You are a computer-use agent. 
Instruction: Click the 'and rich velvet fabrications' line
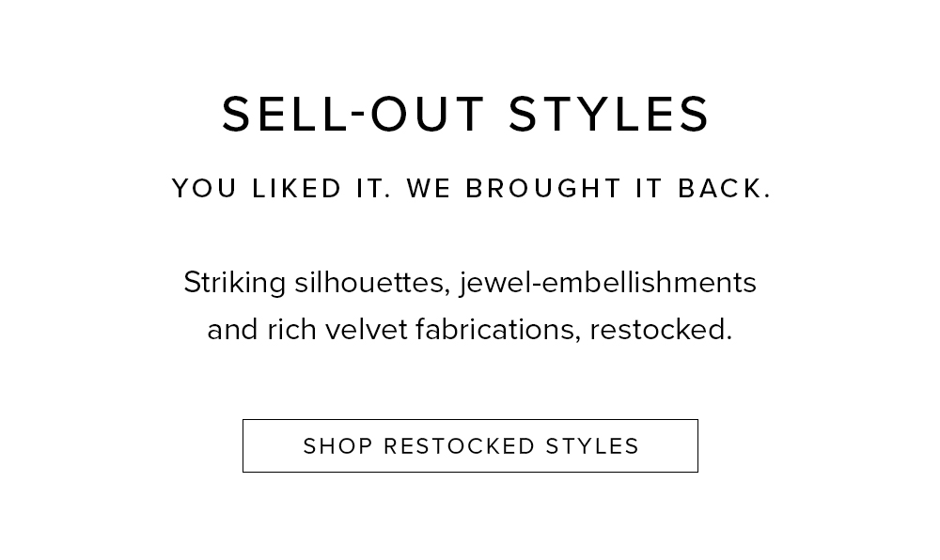pyautogui.click(x=470, y=330)
